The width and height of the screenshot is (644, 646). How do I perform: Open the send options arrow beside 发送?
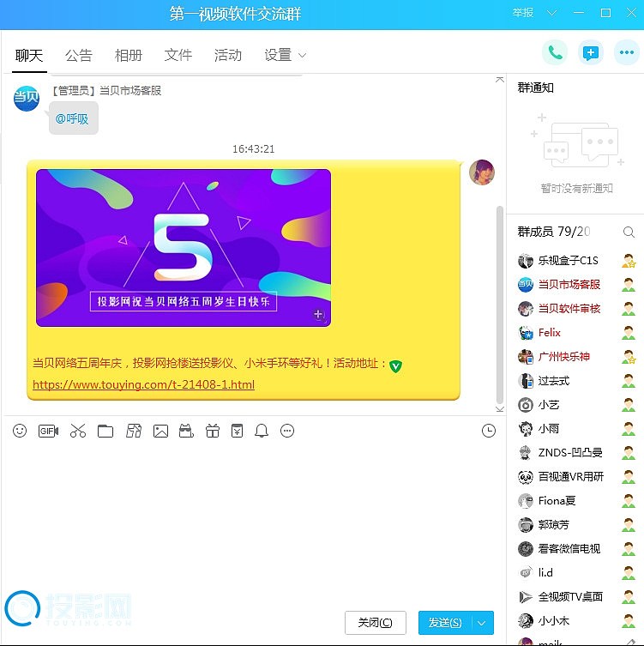(x=482, y=623)
